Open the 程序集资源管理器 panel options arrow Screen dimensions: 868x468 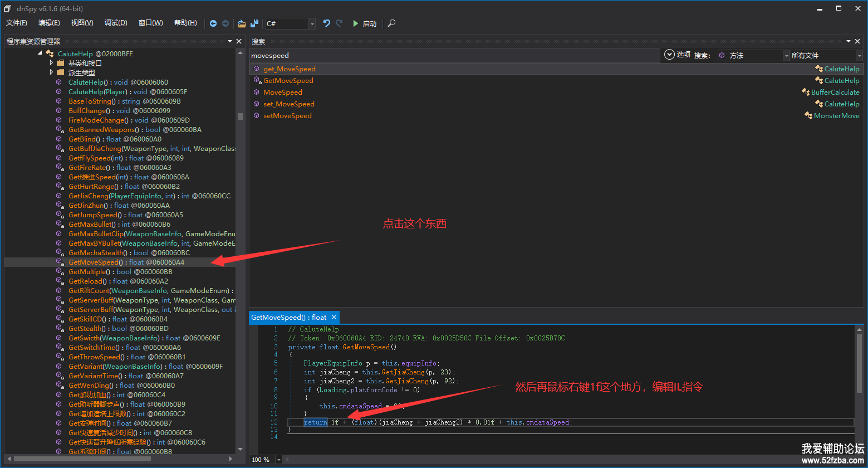tap(230, 41)
